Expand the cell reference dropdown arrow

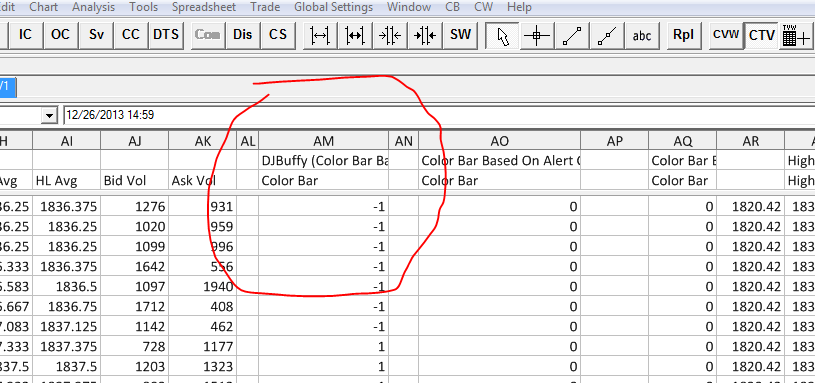coord(49,115)
